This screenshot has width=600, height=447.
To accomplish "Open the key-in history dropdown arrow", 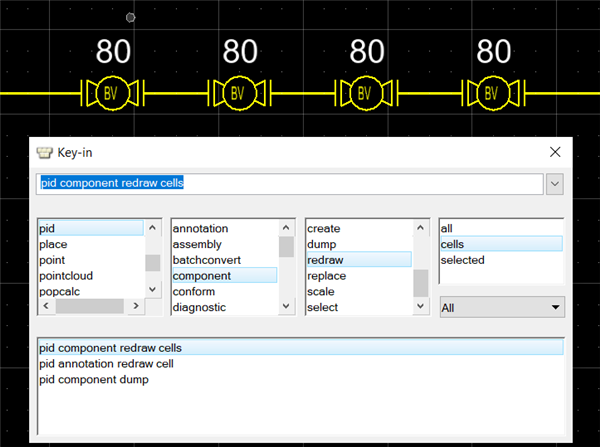I will point(554,184).
